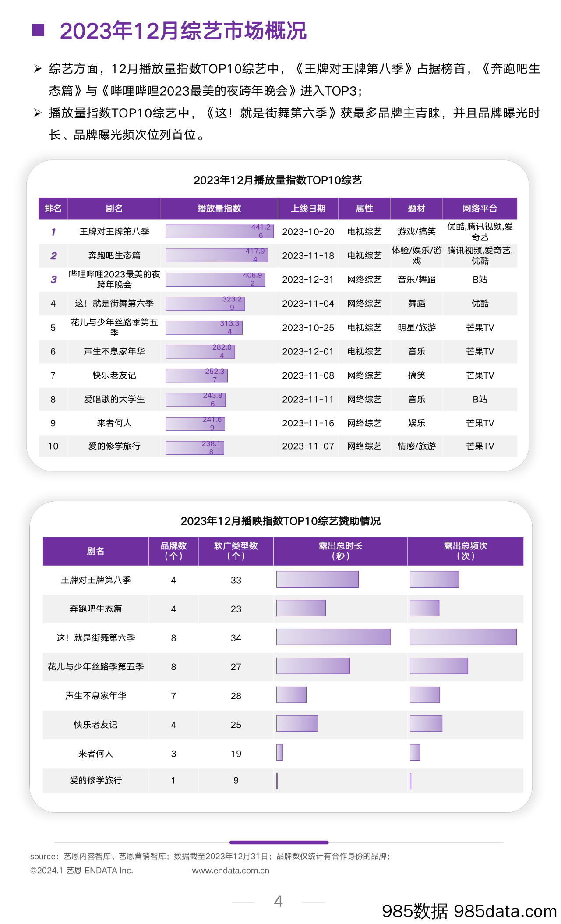
Task: Click the copyright text ©2024.1 艺恩 ENDATA Inc.
Action: pos(81,871)
